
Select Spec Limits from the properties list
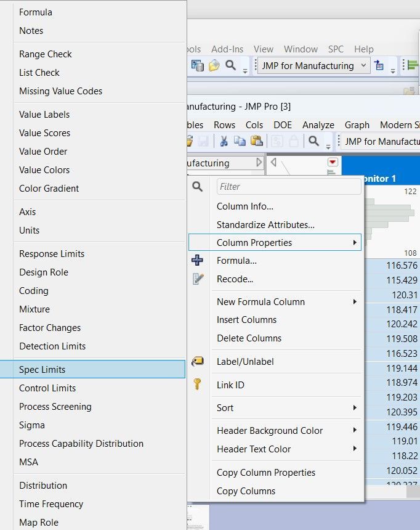pyautogui.click(x=42, y=370)
